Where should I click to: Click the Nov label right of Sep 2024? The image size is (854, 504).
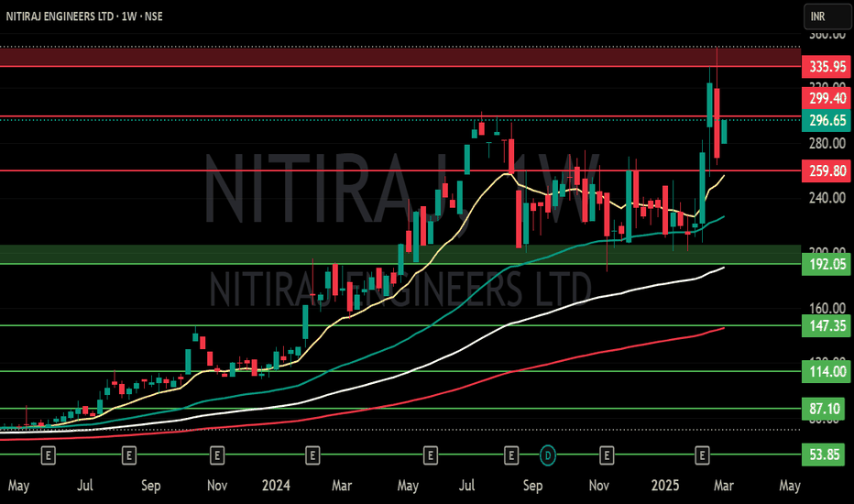(x=598, y=485)
